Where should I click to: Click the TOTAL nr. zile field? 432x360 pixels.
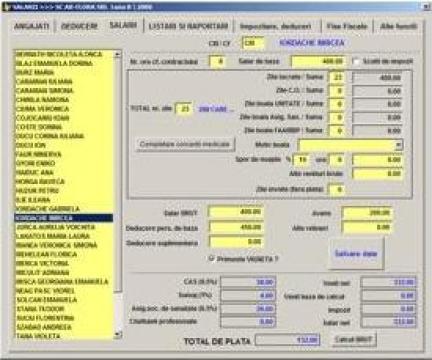point(184,109)
